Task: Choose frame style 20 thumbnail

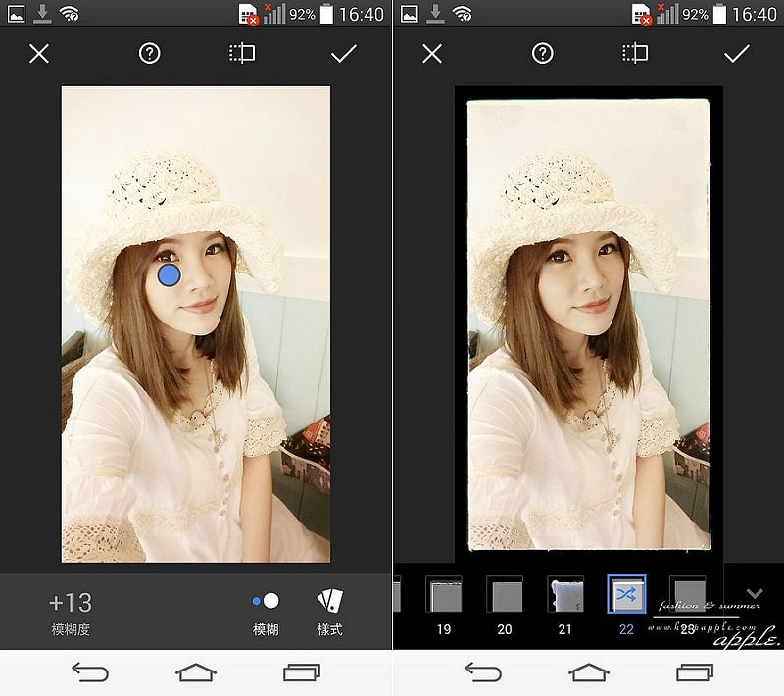Action: [505, 595]
